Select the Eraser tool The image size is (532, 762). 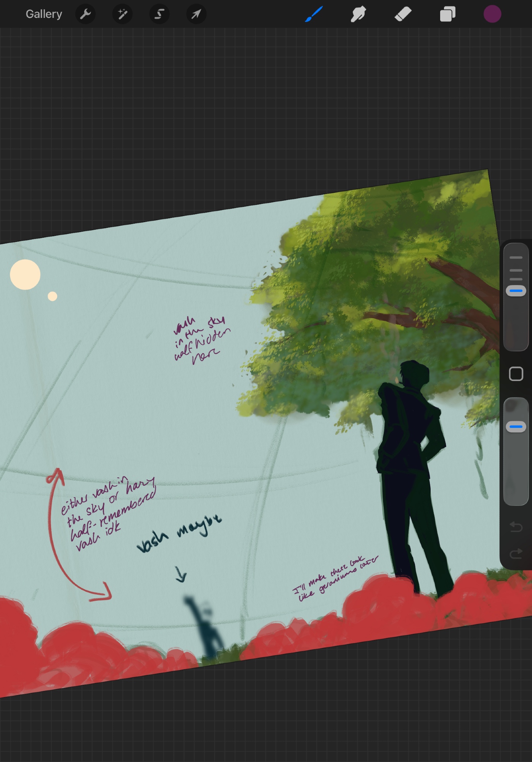[x=403, y=14]
